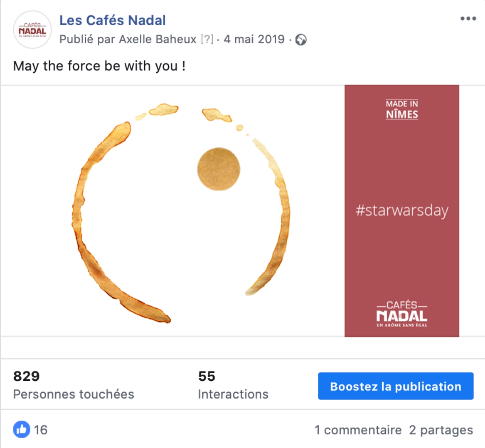The width and height of the screenshot is (485, 448).
Task: Open the Les Cafés Nadal page link
Action: 112,20
